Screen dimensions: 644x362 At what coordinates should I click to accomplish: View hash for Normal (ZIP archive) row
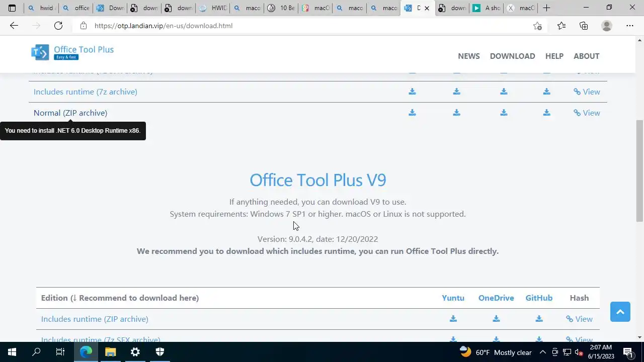click(587, 113)
